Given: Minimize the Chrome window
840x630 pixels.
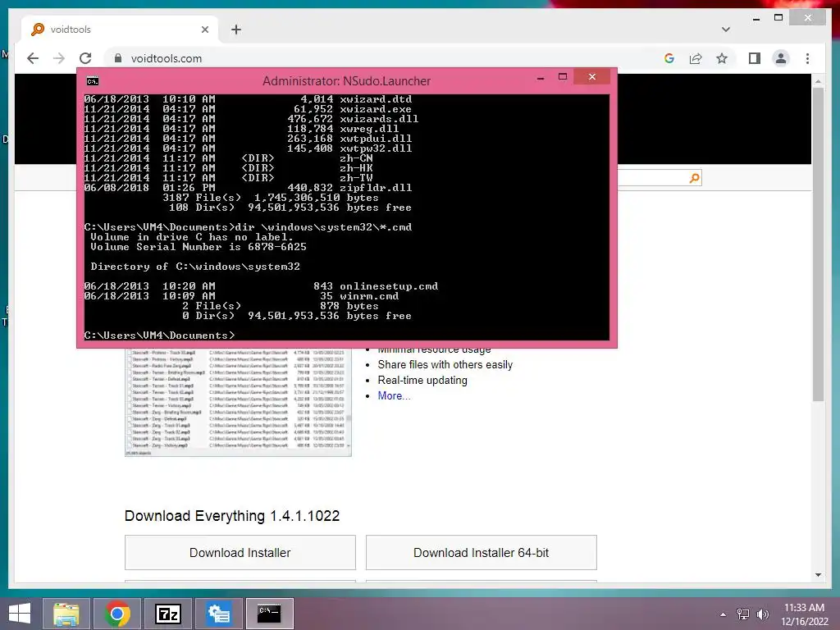Looking at the screenshot, I should (756, 18).
